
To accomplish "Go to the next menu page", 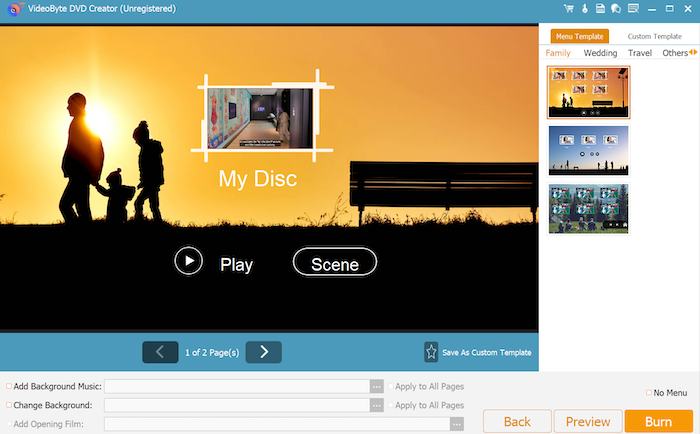I will (x=263, y=352).
